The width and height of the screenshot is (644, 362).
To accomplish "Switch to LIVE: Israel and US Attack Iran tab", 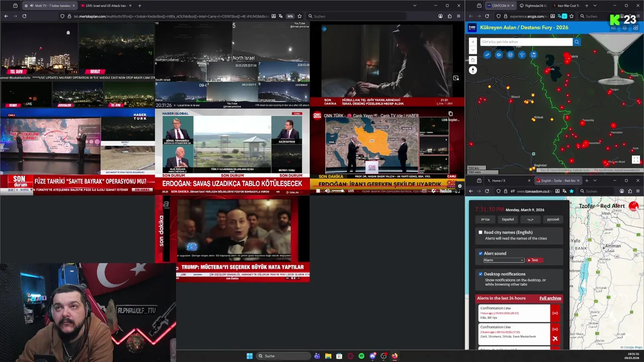I will pos(105,6).
